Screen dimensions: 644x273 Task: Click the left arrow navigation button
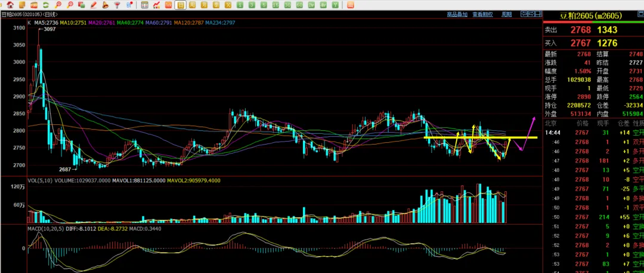click(524, 14)
